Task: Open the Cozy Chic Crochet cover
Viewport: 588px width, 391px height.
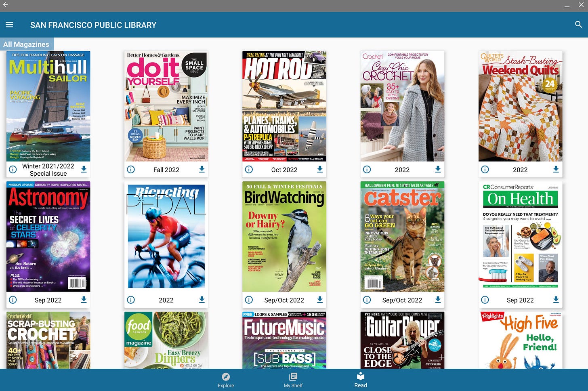Action: [x=402, y=106]
